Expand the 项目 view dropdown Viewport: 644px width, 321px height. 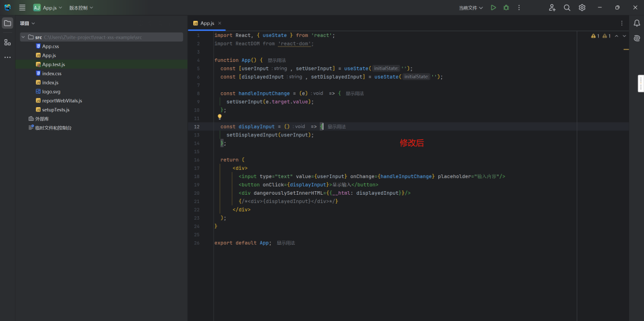coord(27,23)
